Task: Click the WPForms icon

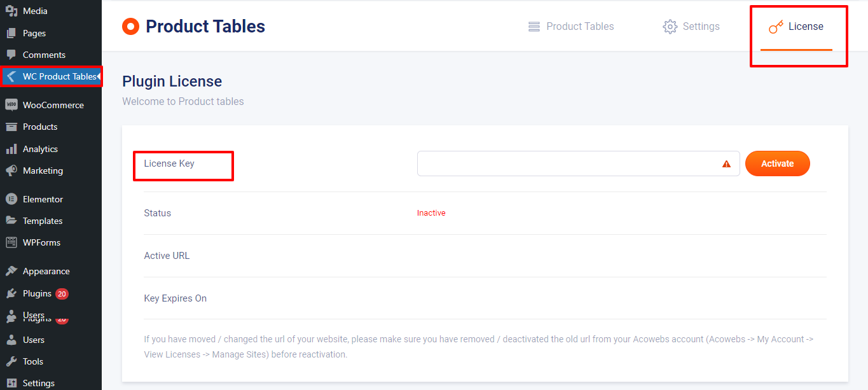Action: coord(11,242)
